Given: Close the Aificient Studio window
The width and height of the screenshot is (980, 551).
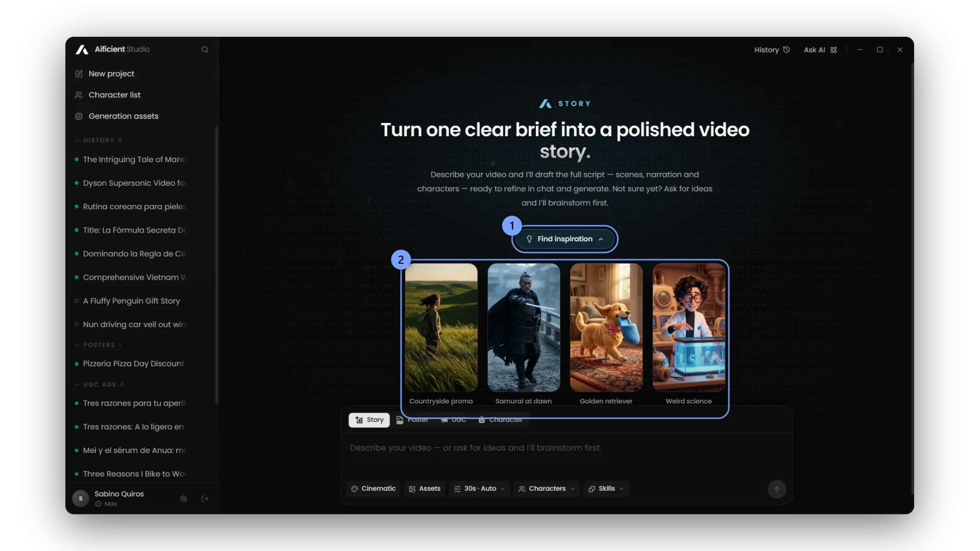Looking at the screenshot, I should point(900,50).
